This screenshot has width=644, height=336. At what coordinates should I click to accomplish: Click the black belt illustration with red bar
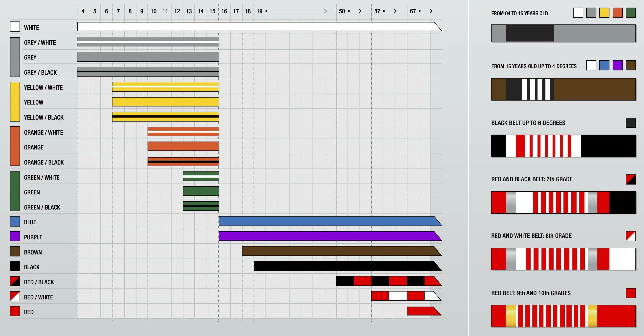pos(563,146)
